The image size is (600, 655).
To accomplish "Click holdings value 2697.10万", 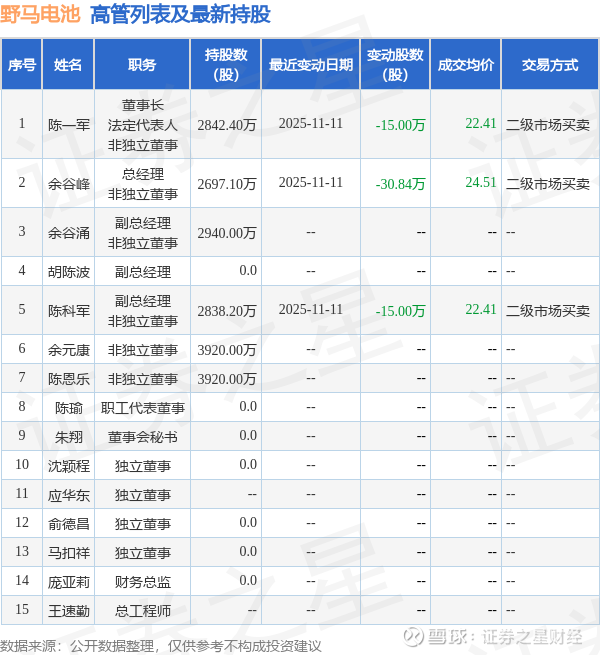I will (x=227, y=183).
